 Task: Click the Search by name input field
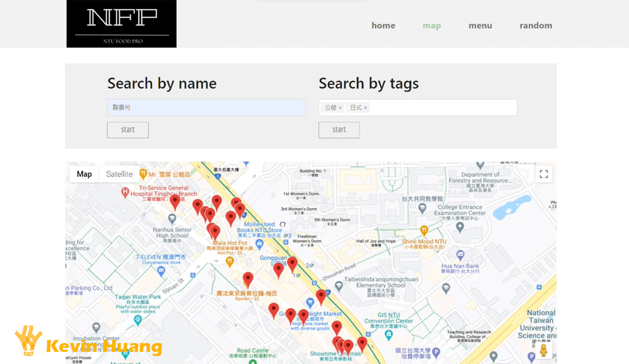(207, 107)
